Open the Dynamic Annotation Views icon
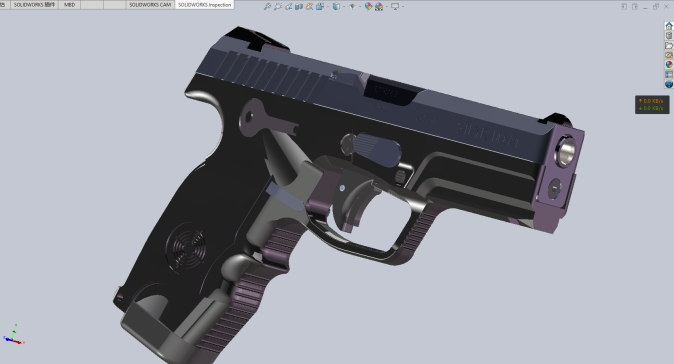Screen dimensions: 674x364 click(x=309, y=6)
